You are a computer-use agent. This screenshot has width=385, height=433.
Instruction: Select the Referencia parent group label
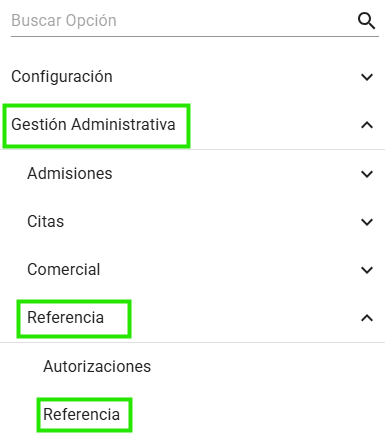coord(65,317)
